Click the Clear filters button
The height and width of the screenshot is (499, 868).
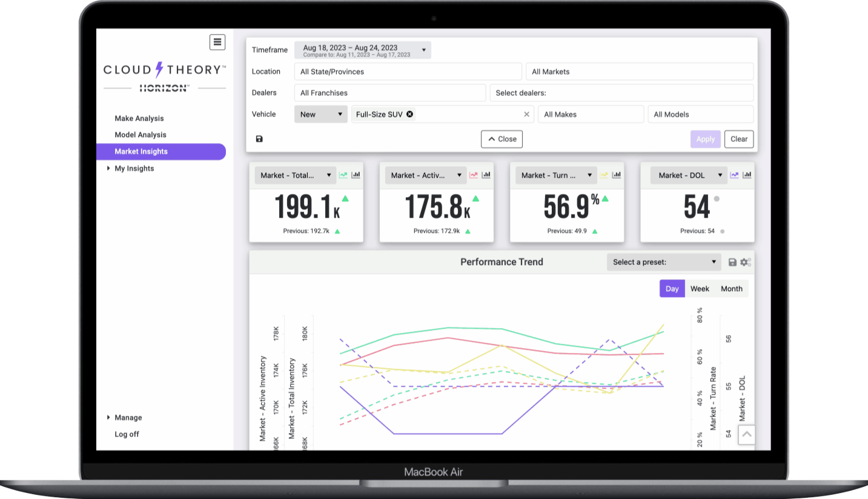(x=739, y=139)
